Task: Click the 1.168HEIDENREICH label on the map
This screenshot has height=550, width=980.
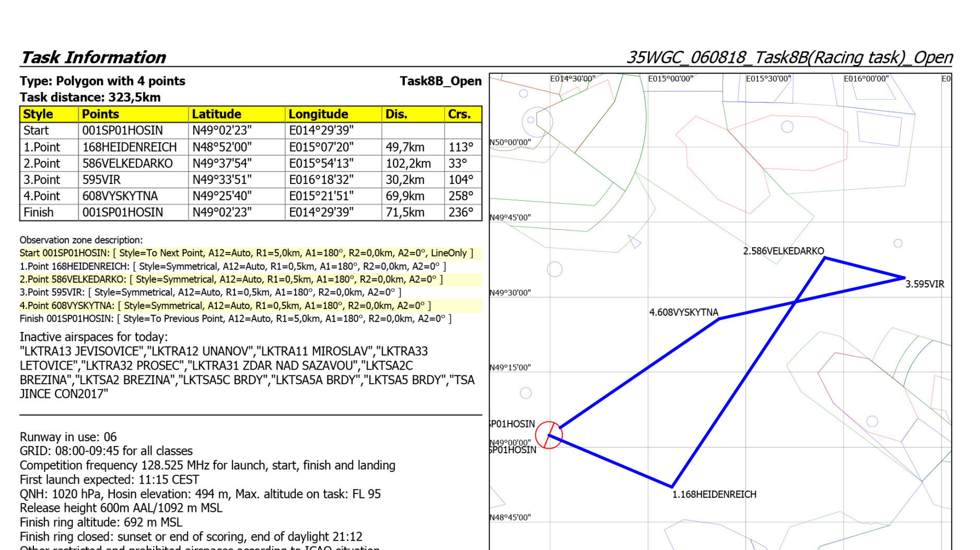Action: tap(714, 494)
